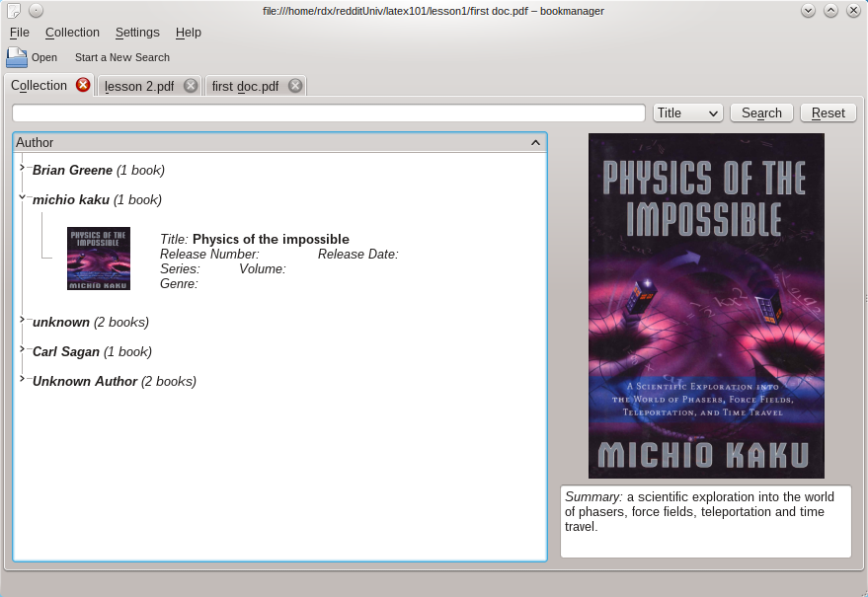Viewport: 868px width, 597px height.
Task: Click the sort arrow in the Author header
Action: (535, 143)
